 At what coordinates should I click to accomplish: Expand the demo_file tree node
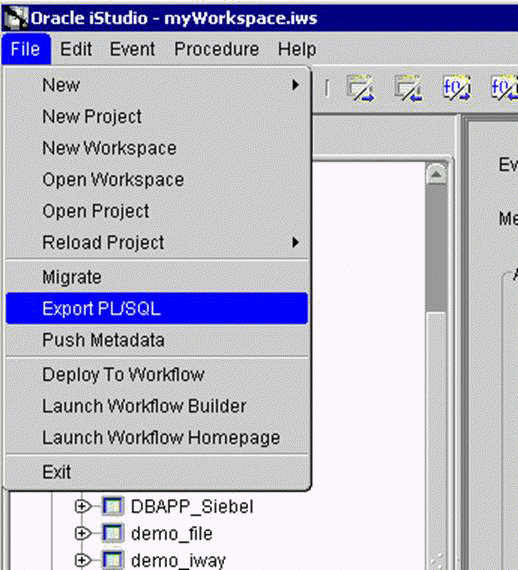tap(83, 533)
